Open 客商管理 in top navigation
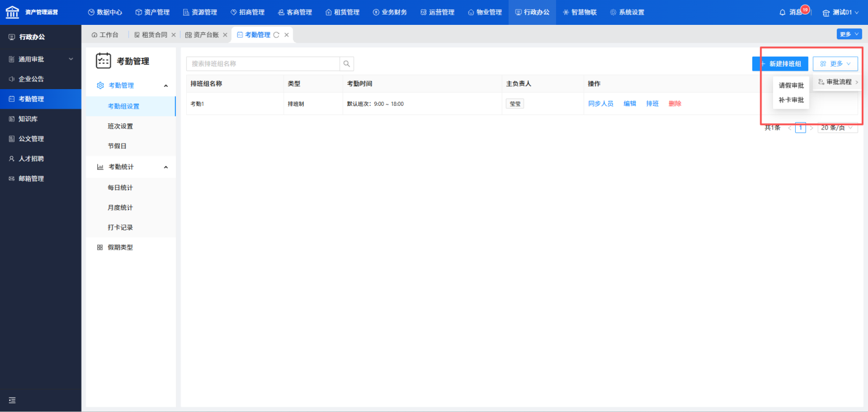The width and height of the screenshot is (868, 412). click(x=295, y=12)
